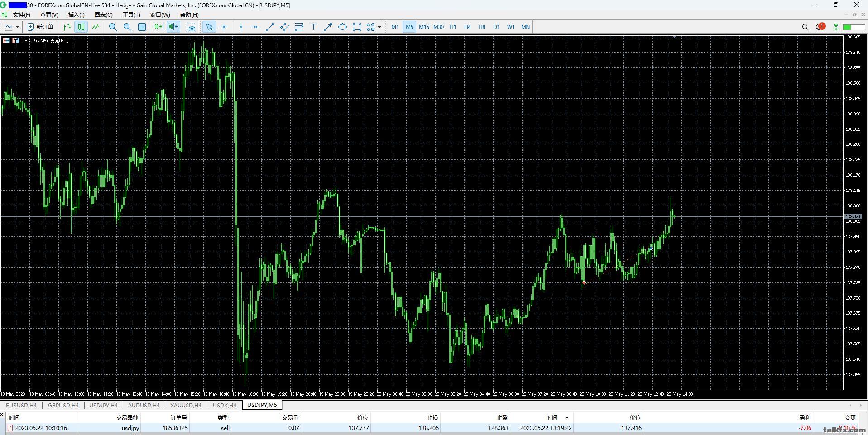Switch to H4 timeframe

(467, 27)
